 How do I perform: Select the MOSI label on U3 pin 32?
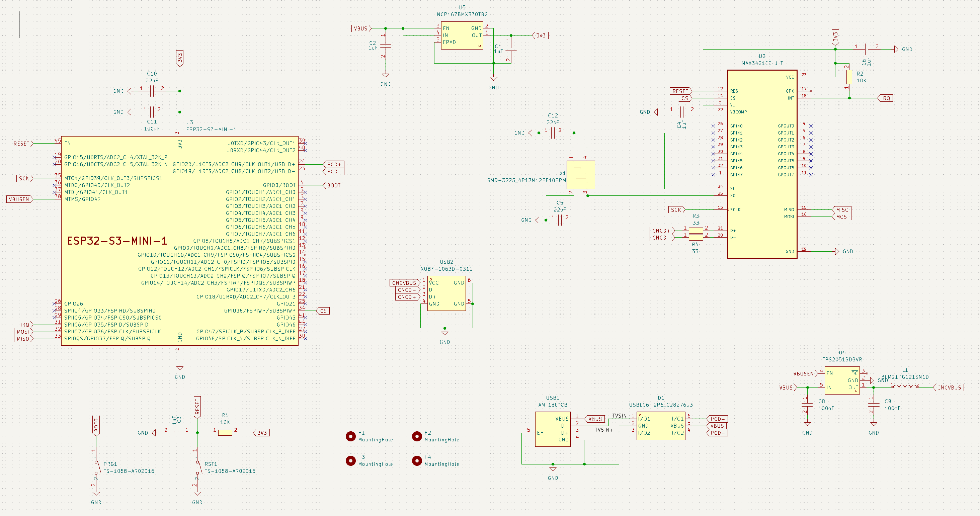[23, 332]
